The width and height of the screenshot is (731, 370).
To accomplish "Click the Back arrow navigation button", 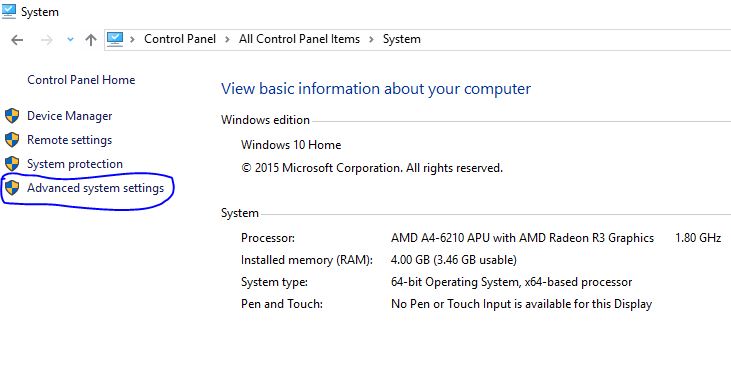I will 17,40.
